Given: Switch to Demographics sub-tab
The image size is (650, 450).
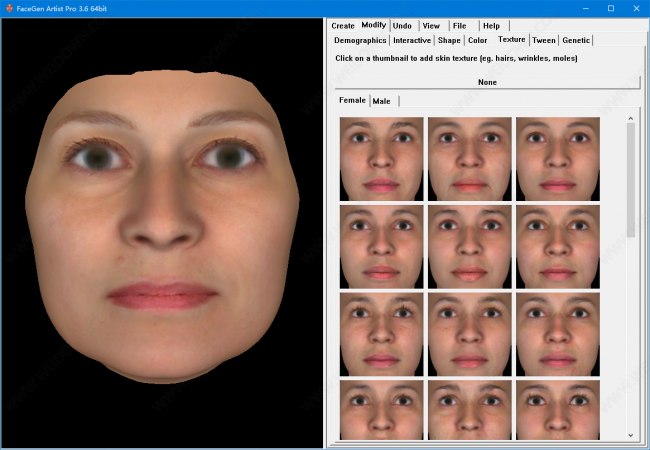Looking at the screenshot, I should click(360, 40).
